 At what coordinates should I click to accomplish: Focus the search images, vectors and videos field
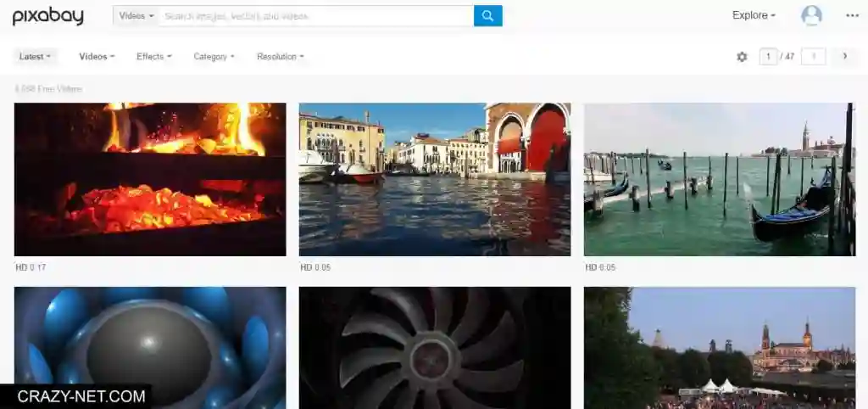(x=316, y=16)
